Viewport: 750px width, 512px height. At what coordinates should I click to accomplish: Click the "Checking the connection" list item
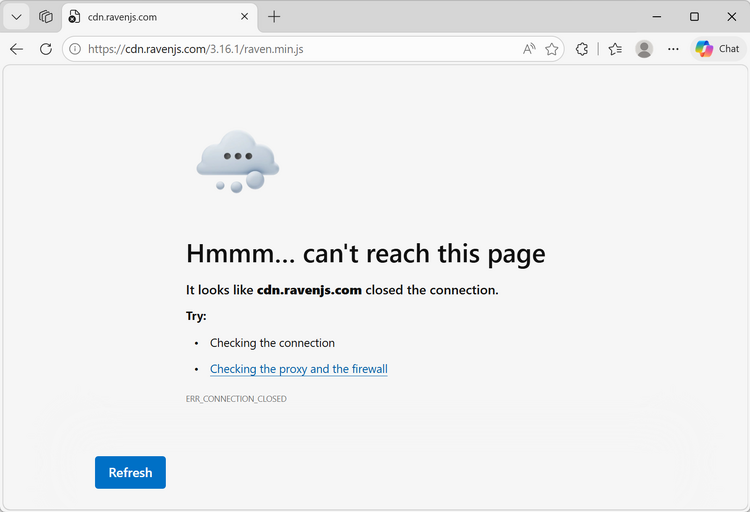(x=272, y=343)
